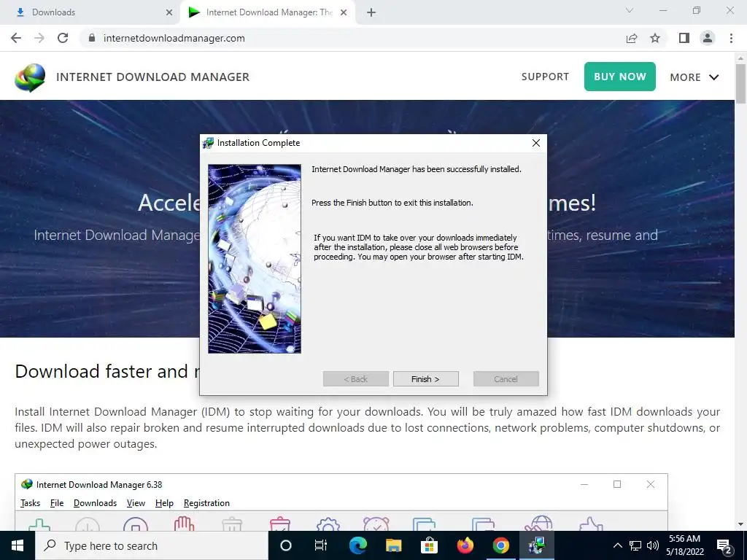
Task: Bookmark this page with the star icon
Action: pos(655,38)
